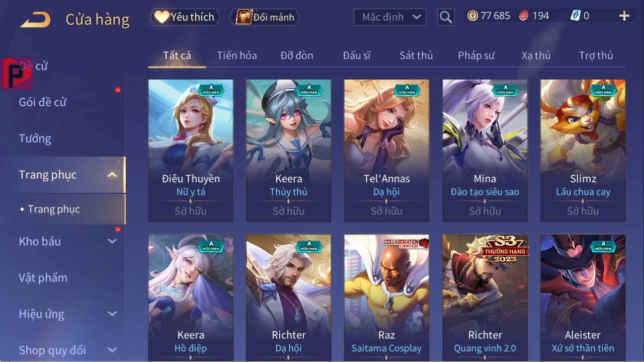Select the Tiến hóa tab
This screenshot has width=644, height=362.
tap(237, 55)
